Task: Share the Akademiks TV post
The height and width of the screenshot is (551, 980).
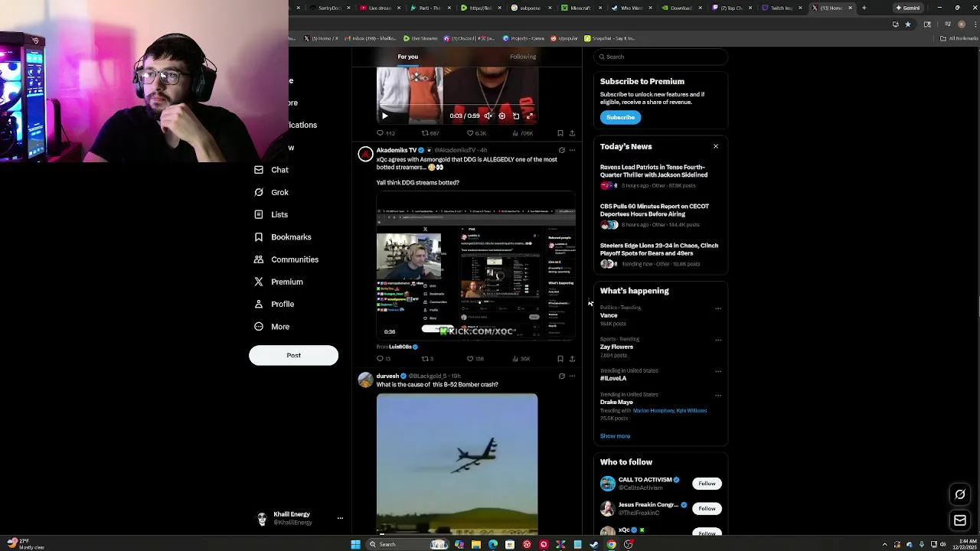Action: [572, 359]
